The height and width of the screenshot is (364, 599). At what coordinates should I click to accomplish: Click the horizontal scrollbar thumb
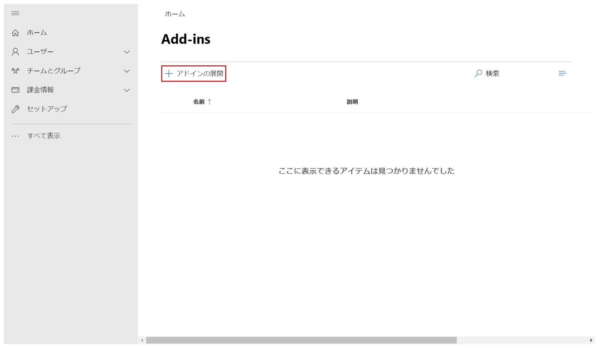coord(301,340)
